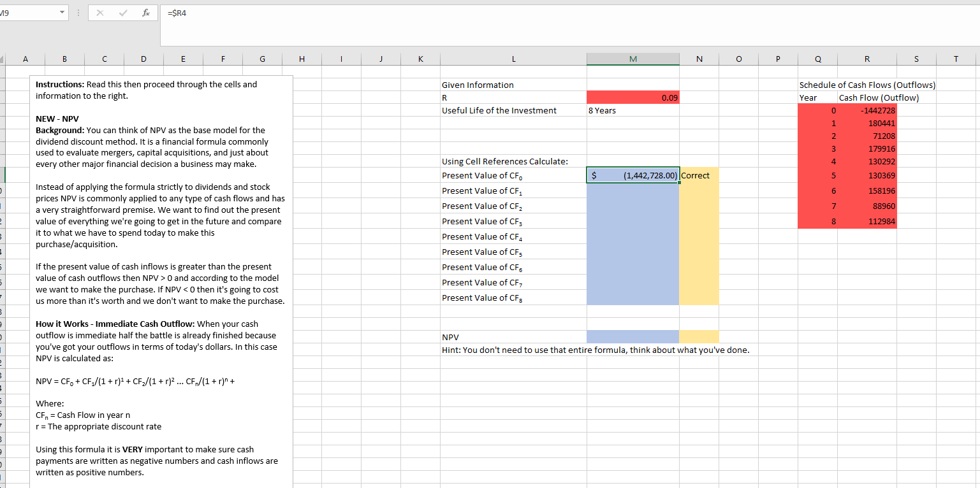The height and width of the screenshot is (488, 980).
Task: Select the cash flow cell -1442728
Action: pos(867,110)
